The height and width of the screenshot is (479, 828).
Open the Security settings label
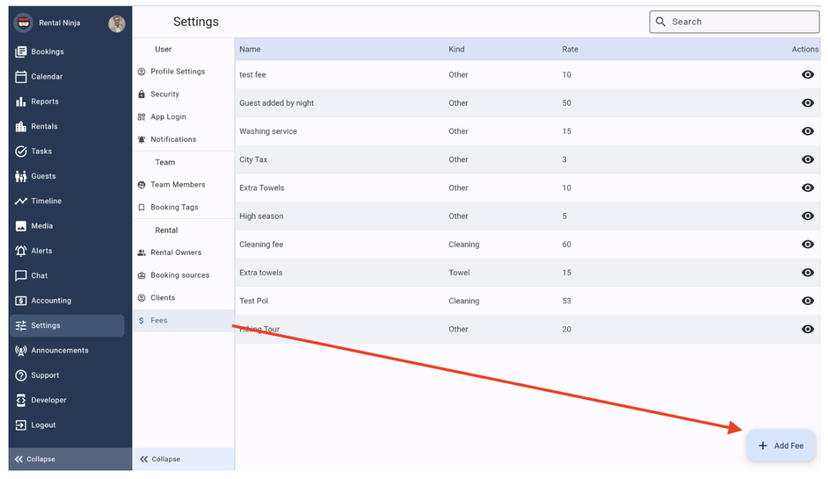click(x=165, y=94)
